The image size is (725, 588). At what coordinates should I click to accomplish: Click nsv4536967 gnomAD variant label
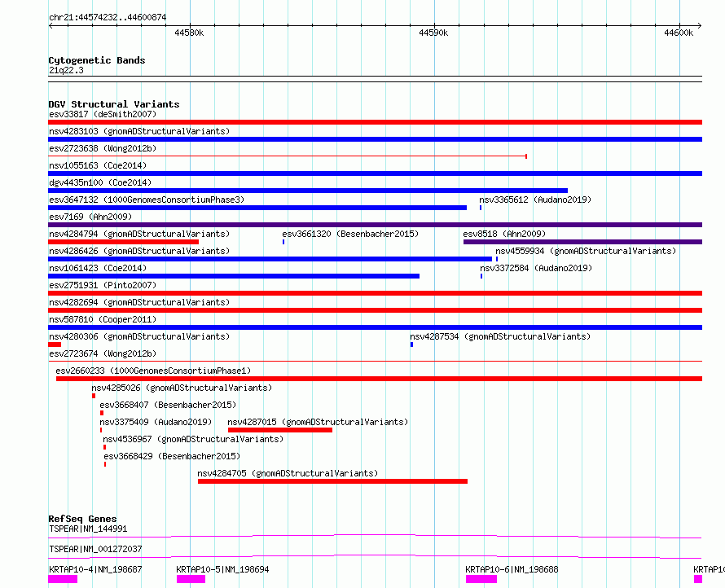click(193, 439)
